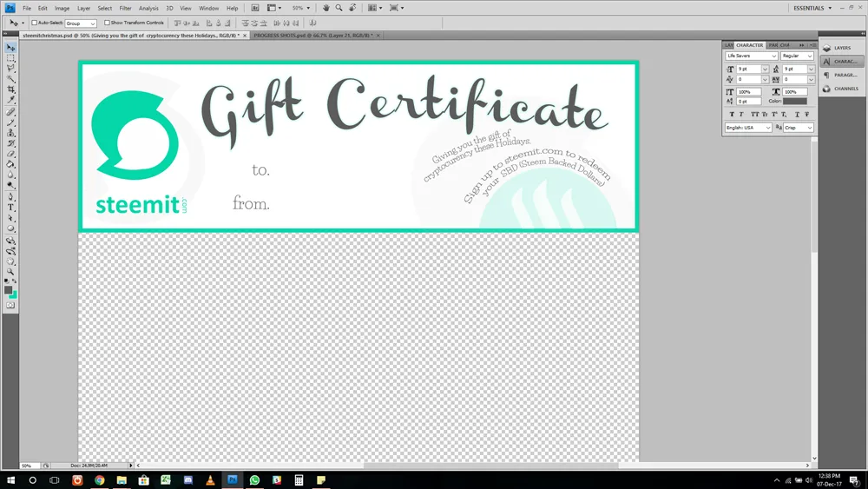Open WhatsApp from the Windows taskbar
Screen dimensions: 868x489
tap(254, 480)
